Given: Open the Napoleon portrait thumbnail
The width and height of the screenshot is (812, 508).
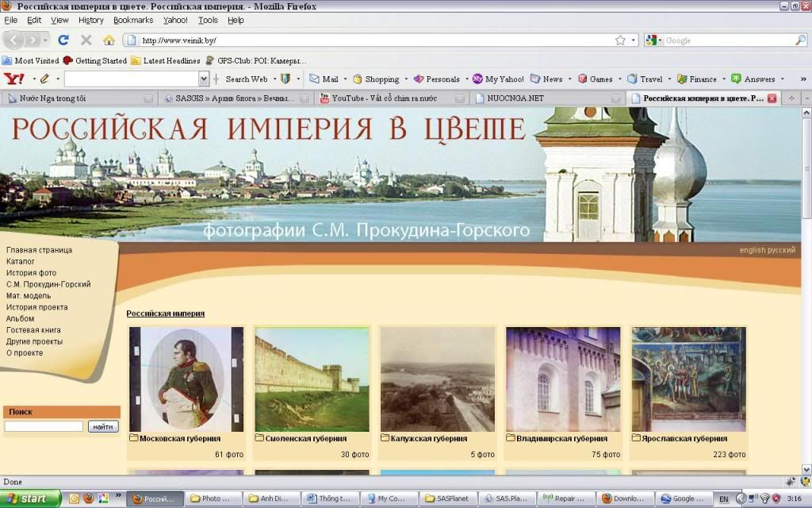Looking at the screenshot, I should 186,379.
